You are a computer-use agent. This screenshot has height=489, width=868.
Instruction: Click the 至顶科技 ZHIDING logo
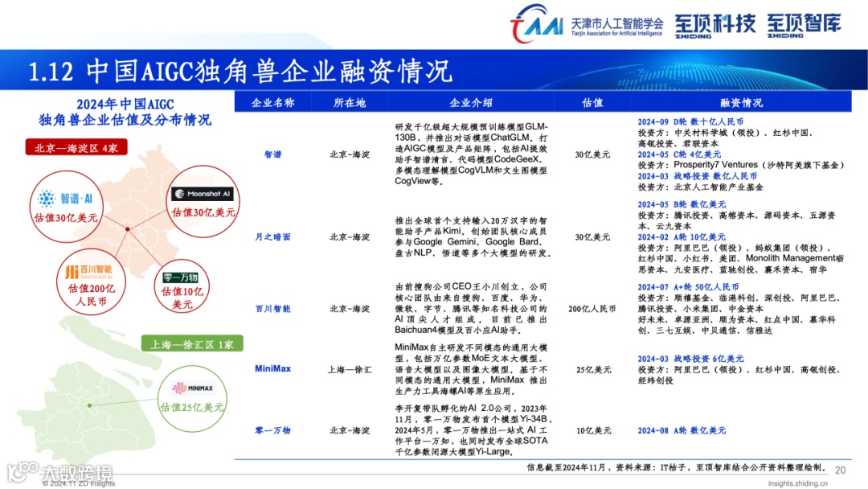[x=714, y=26]
